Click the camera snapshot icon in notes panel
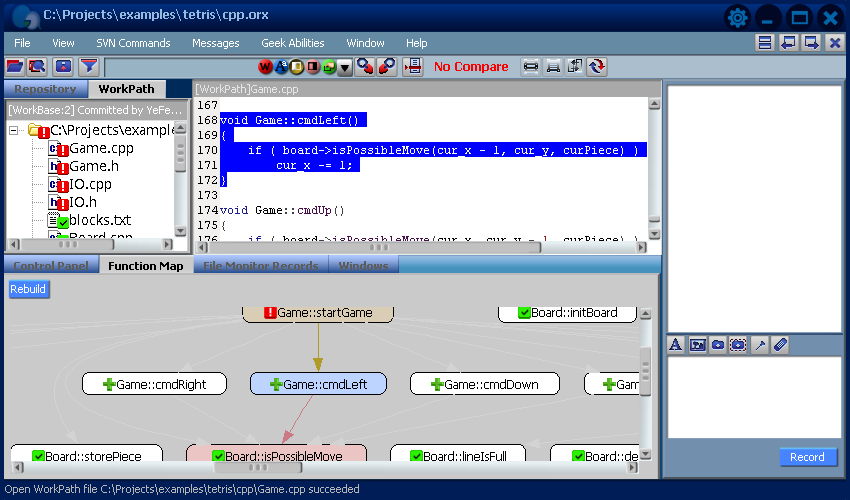 pyautogui.click(x=718, y=344)
